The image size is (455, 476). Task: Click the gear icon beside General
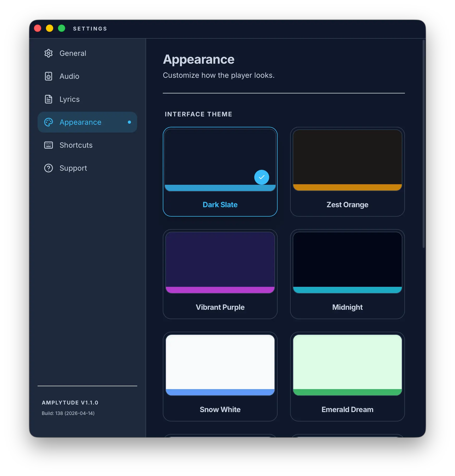point(49,53)
